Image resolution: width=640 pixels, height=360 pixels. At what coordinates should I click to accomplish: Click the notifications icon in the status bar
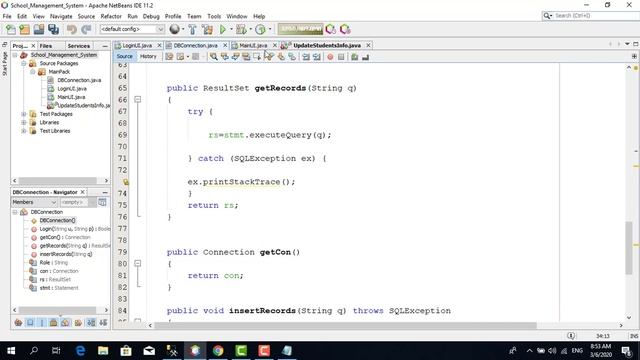571,336
